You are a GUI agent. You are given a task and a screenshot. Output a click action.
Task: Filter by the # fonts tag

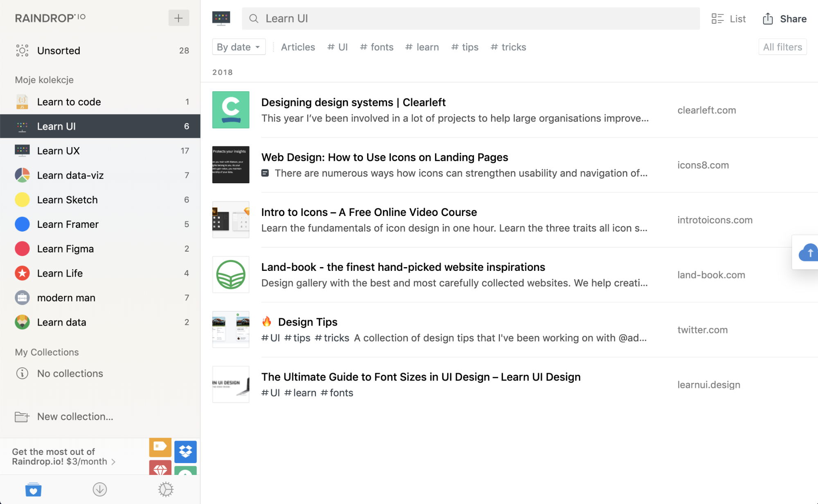tap(376, 47)
